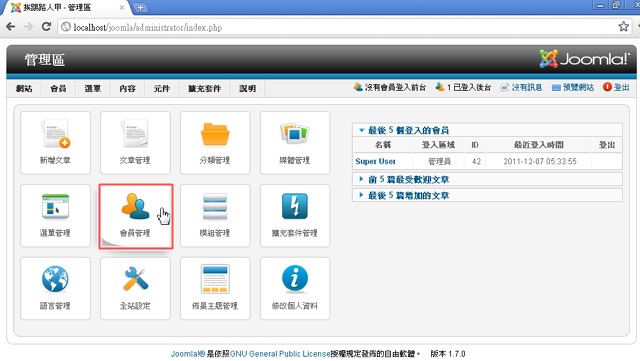Image resolution: width=640 pixels, height=361 pixels.
Task: Click the 預覽網站 monitor icon
Action: tap(556, 87)
